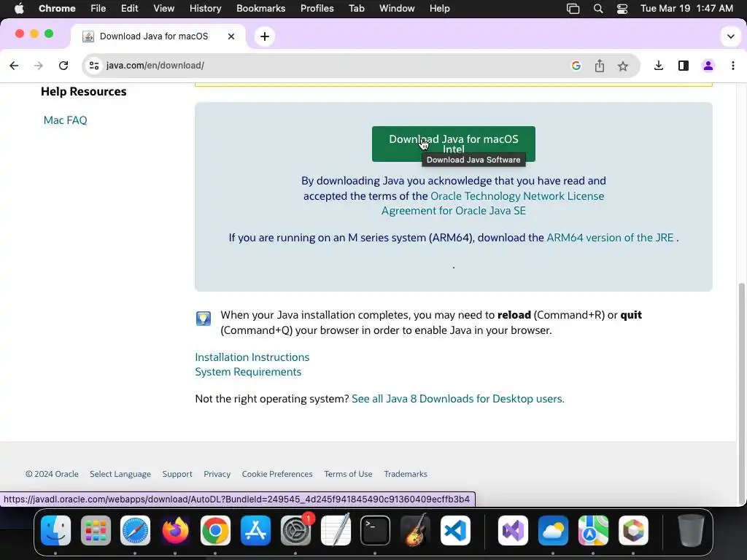The height and width of the screenshot is (560, 747).
Task: Click Privacy link in footer
Action: click(x=217, y=474)
